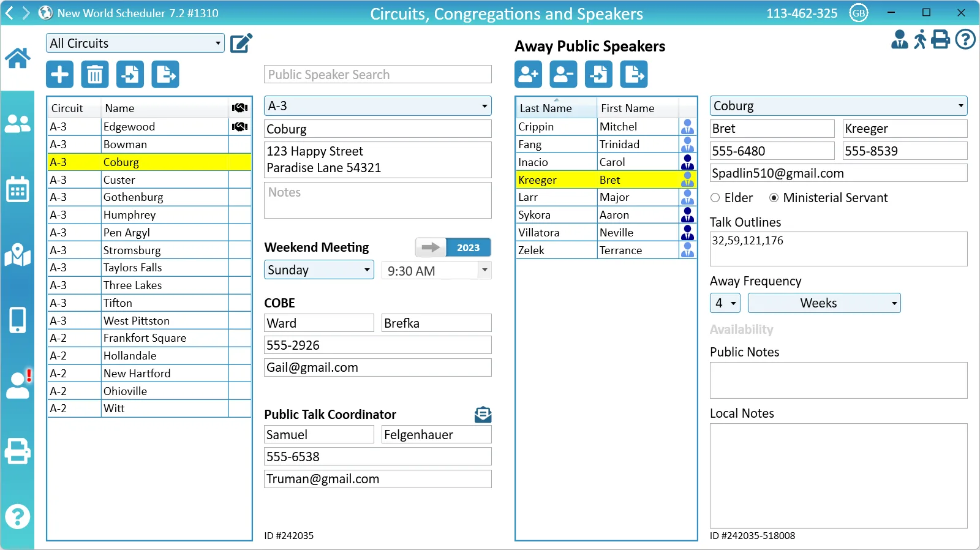The width and height of the screenshot is (980, 550).
Task: Select speaker Sykora in the list
Action: pyautogui.click(x=535, y=215)
